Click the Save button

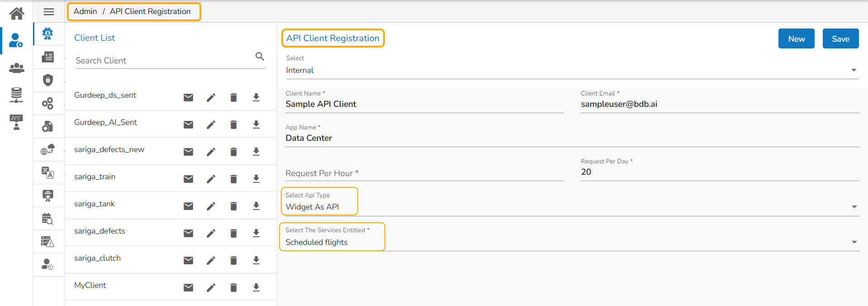840,39
